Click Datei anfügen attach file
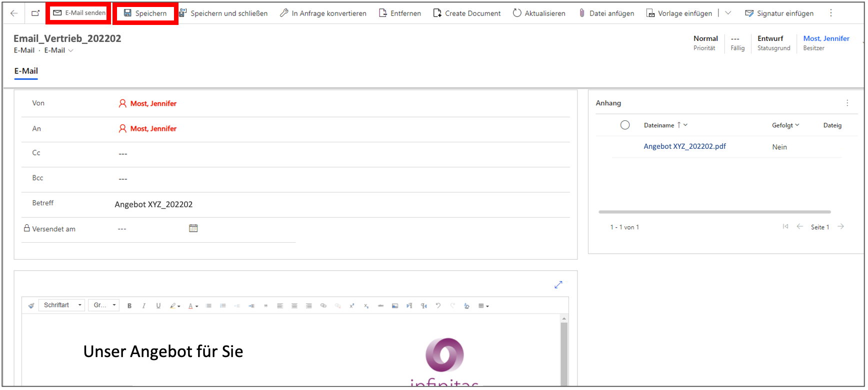The width and height of the screenshot is (868, 390). 606,13
